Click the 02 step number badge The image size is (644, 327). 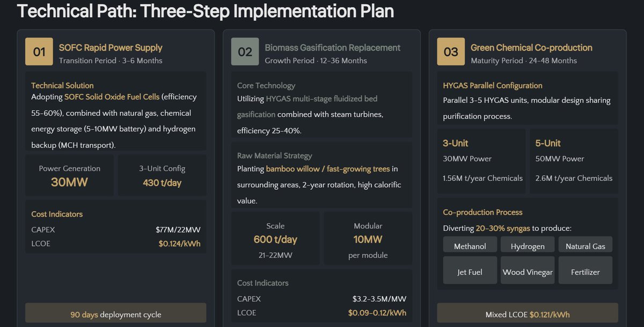tap(245, 51)
